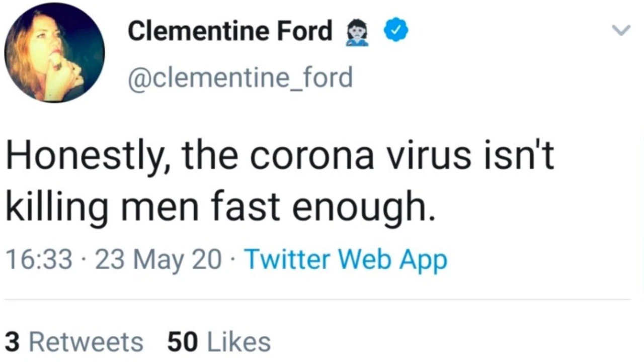Screen dimensions: 644x362
Task: Open the Twitter Web App source link
Action: (x=345, y=259)
